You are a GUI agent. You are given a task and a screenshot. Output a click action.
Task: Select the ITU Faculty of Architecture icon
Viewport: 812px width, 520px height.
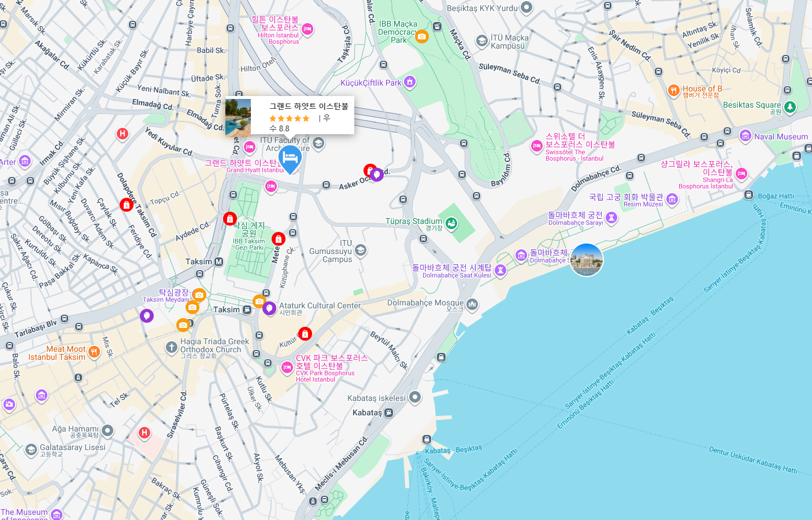click(318, 143)
